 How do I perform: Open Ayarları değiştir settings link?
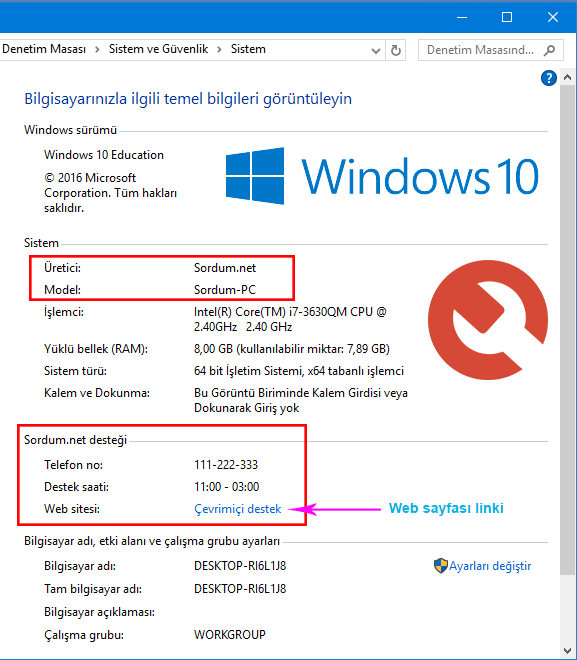click(490, 566)
